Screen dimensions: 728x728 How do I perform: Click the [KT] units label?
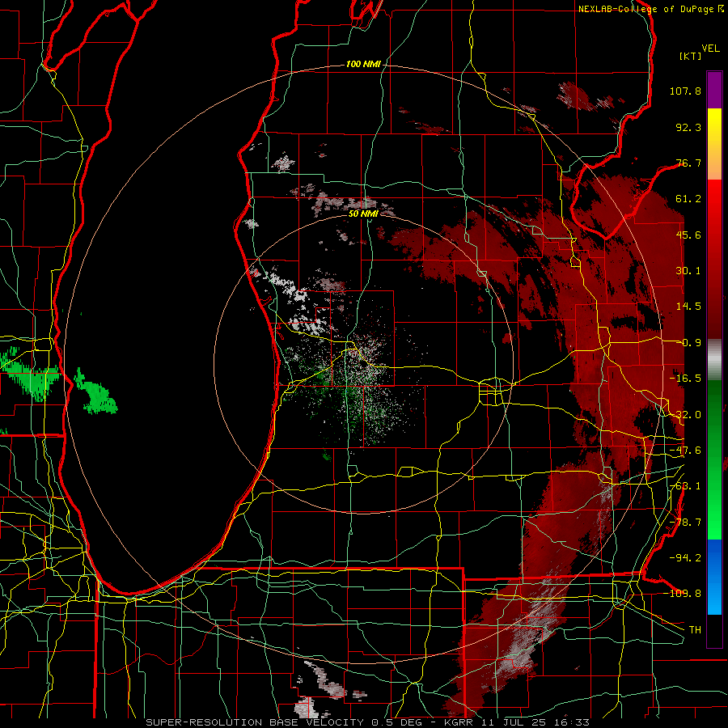click(x=691, y=56)
